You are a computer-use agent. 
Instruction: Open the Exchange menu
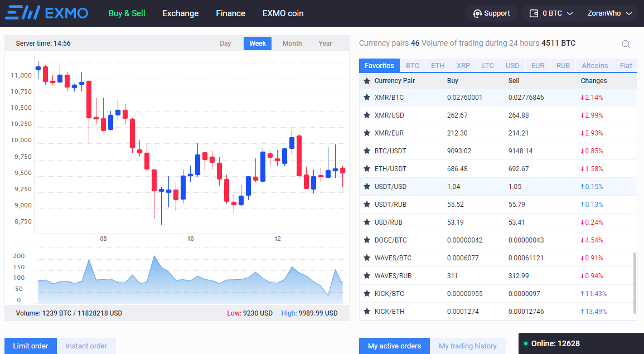pos(180,13)
